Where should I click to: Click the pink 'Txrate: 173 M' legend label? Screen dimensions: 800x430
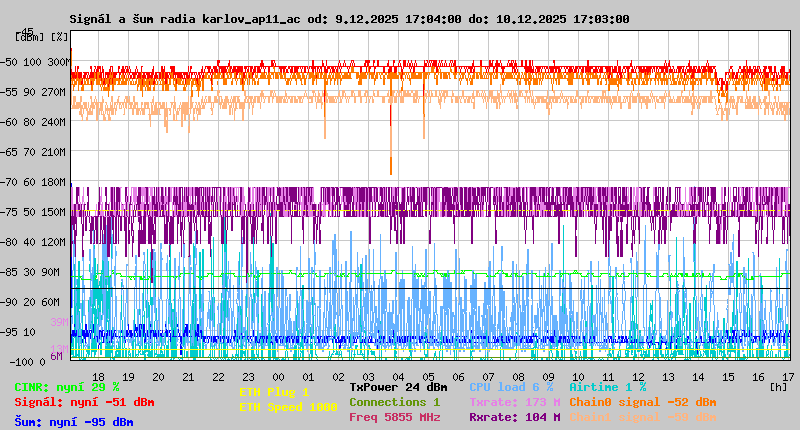pyautogui.click(x=514, y=402)
